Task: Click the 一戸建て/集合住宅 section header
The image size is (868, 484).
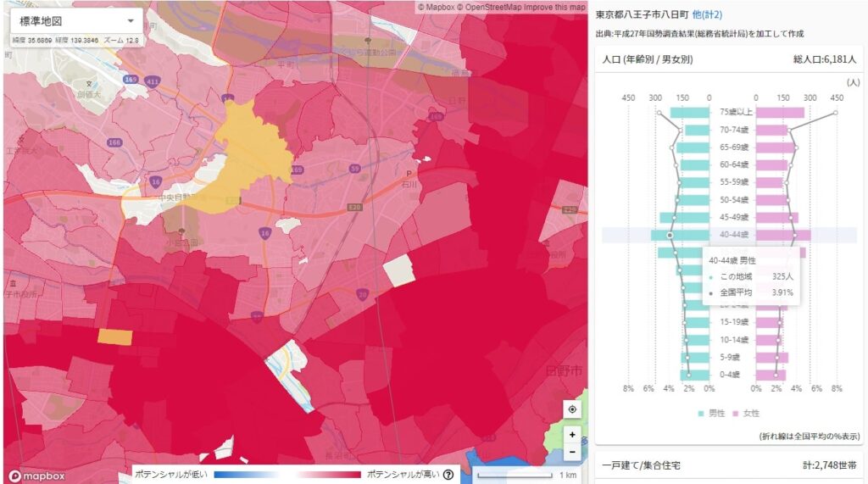Action: [x=641, y=465]
